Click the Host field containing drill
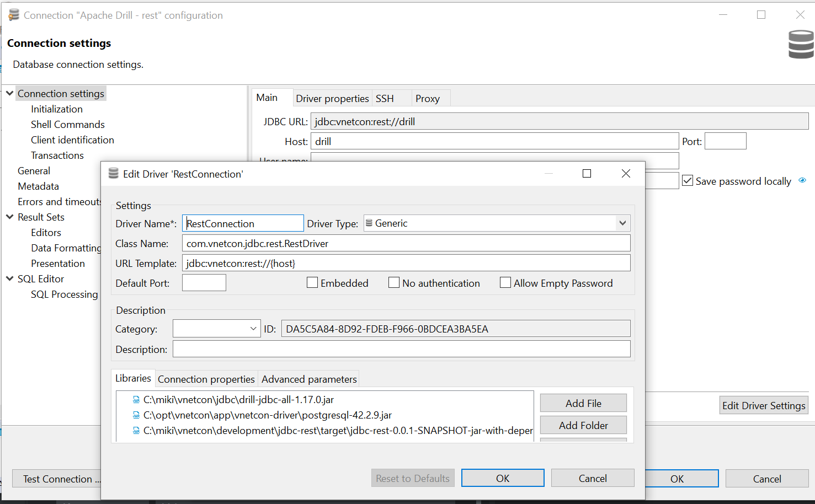This screenshot has height=504, width=815. click(x=495, y=141)
